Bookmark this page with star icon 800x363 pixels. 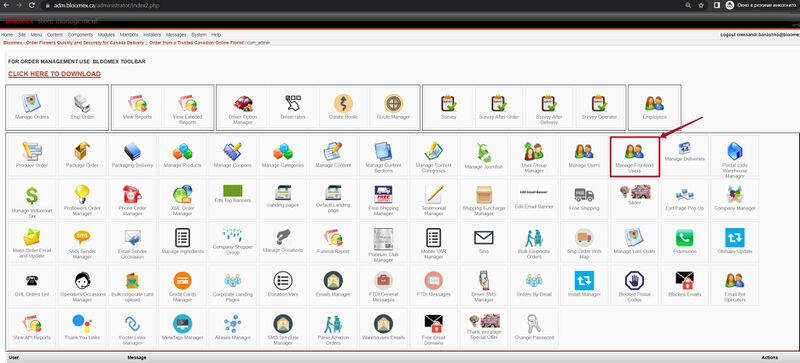(x=701, y=5)
